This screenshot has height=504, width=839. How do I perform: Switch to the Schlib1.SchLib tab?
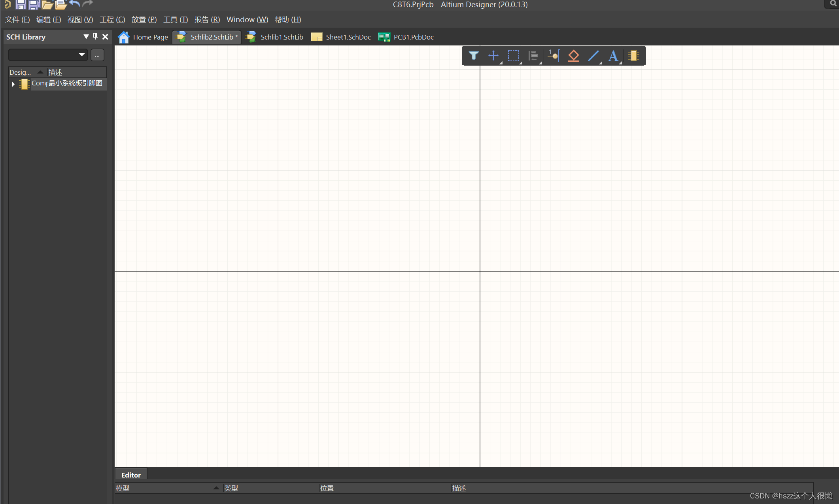(274, 37)
